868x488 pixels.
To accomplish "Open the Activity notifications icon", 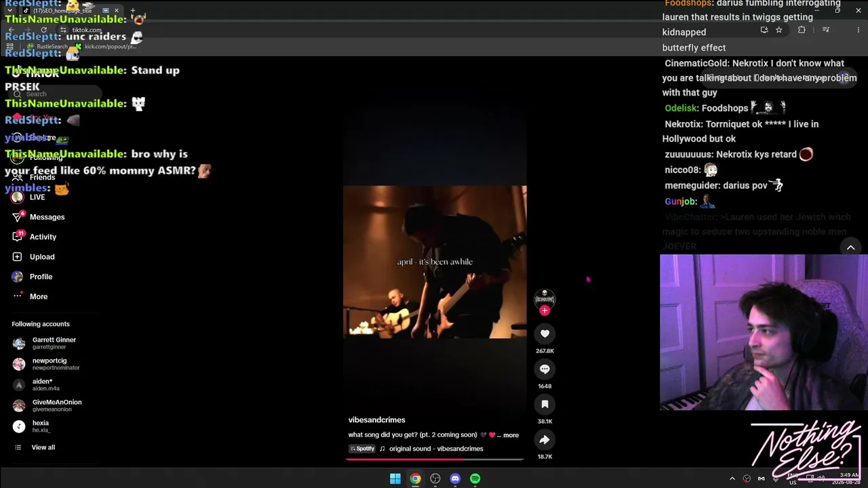I will (x=18, y=237).
